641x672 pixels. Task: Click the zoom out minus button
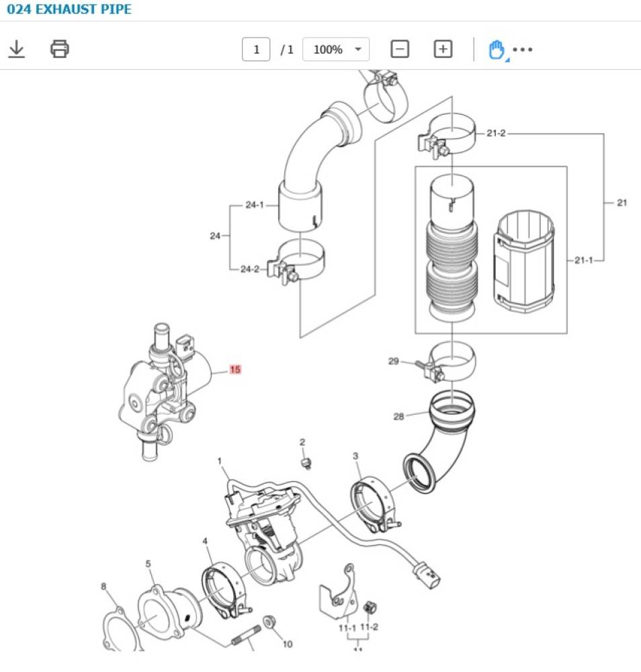[400, 49]
